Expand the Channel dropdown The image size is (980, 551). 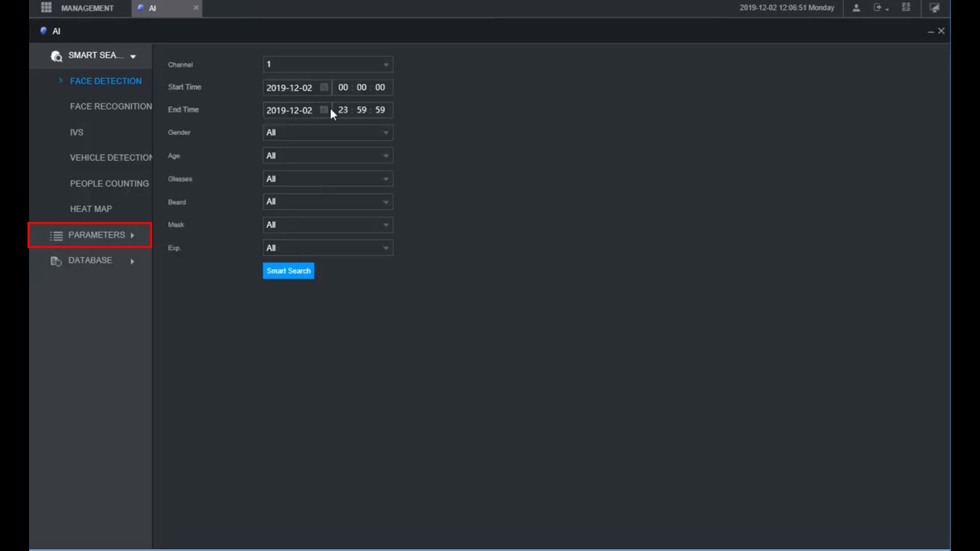[x=328, y=64]
